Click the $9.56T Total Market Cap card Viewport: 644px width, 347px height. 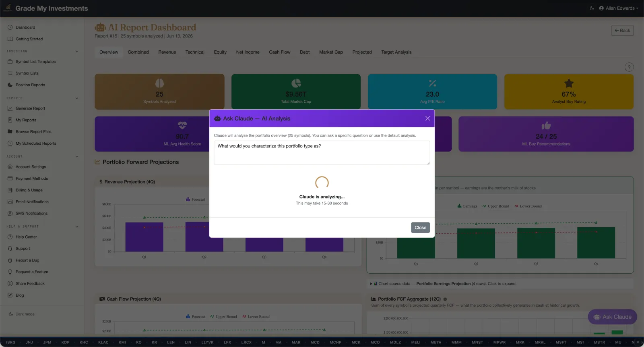pos(296,91)
